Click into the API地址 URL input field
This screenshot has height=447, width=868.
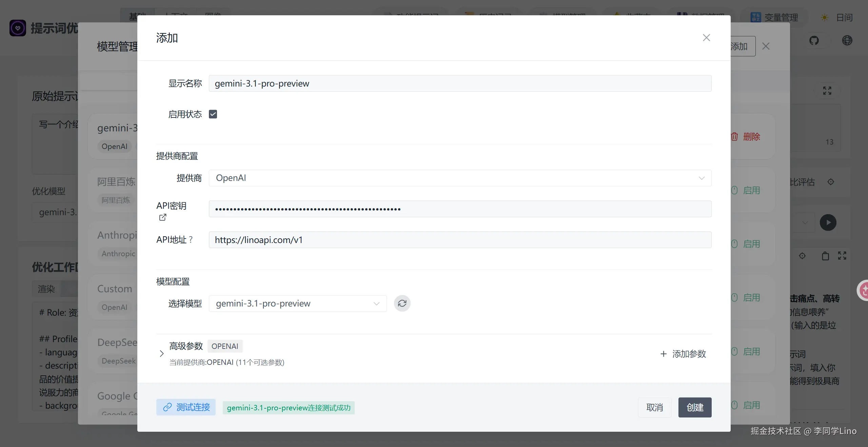(x=460, y=240)
